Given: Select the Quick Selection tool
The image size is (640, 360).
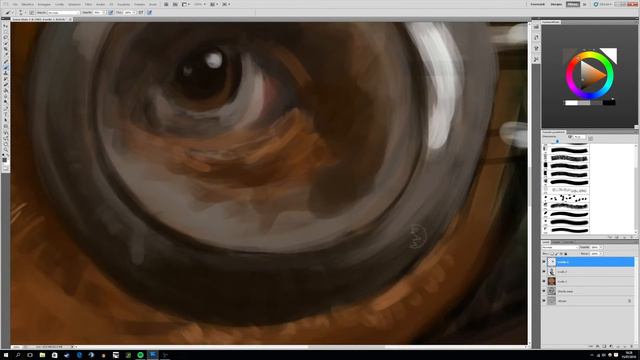Looking at the screenshot, I should pyautogui.click(x=5, y=43).
